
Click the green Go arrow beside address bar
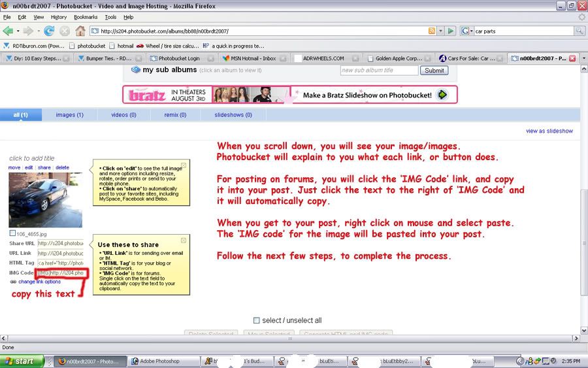[x=451, y=31]
